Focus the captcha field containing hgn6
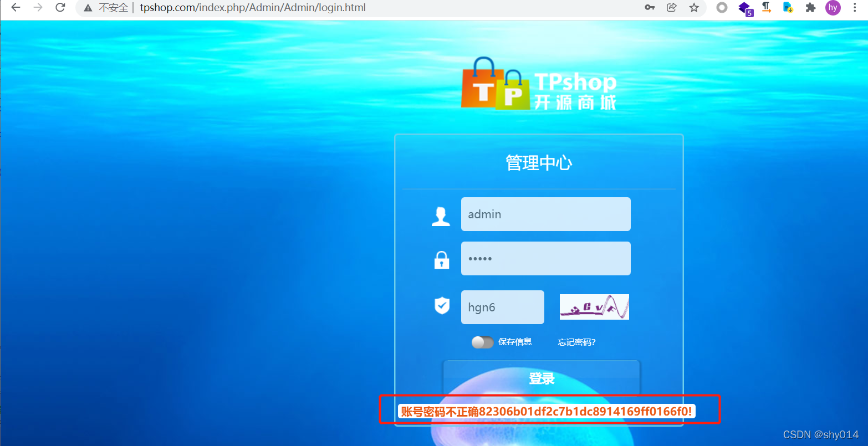The width and height of the screenshot is (868, 446). pos(502,307)
